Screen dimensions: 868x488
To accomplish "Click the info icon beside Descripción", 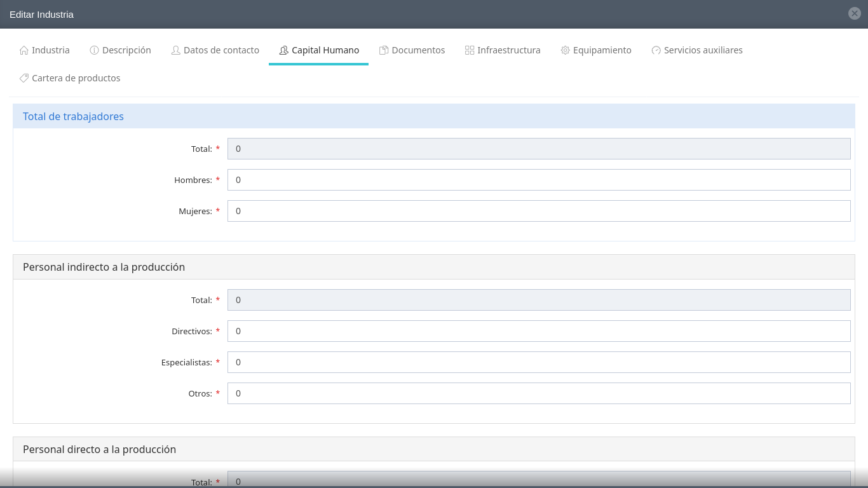I will (x=95, y=50).
